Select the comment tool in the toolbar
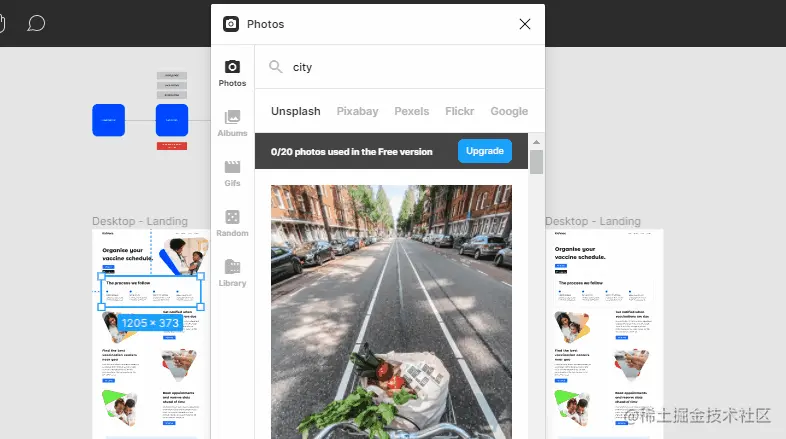Screen dimensions: 786x439 pyautogui.click(x=36, y=24)
